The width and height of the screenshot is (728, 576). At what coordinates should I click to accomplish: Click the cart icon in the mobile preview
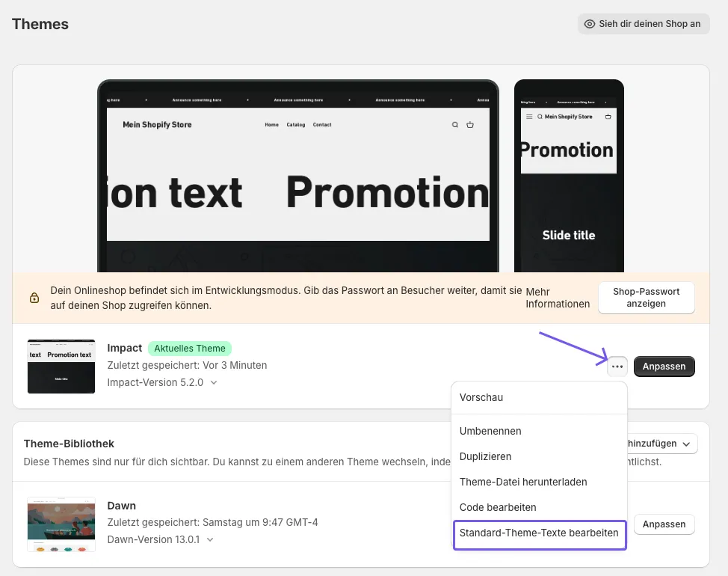(x=608, y=117)
